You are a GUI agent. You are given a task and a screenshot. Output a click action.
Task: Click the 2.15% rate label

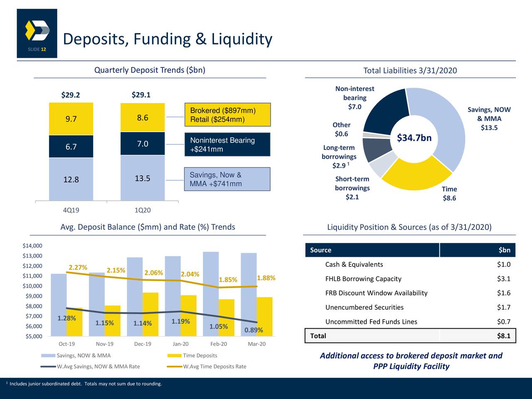point(116,271)
